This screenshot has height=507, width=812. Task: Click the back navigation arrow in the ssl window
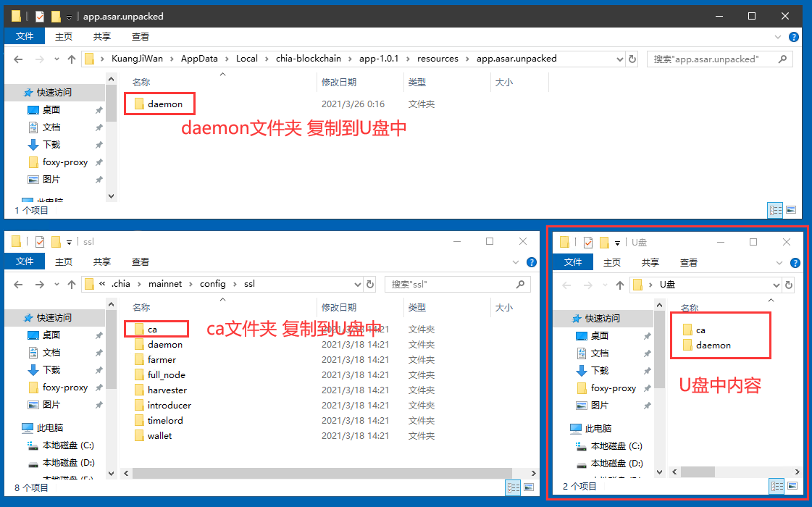click(19, 284)
